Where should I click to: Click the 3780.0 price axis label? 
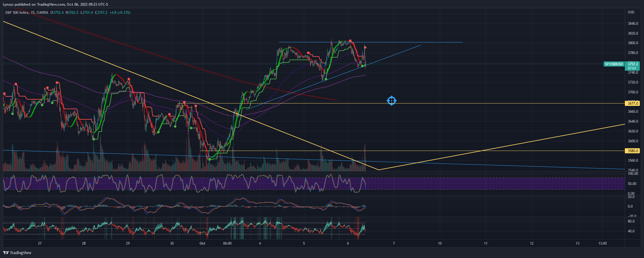[633, 53]
